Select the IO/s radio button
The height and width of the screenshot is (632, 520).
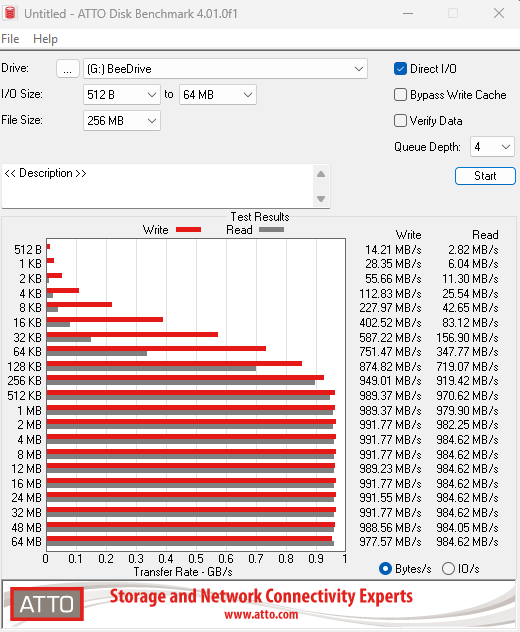[x=448, y=569]
